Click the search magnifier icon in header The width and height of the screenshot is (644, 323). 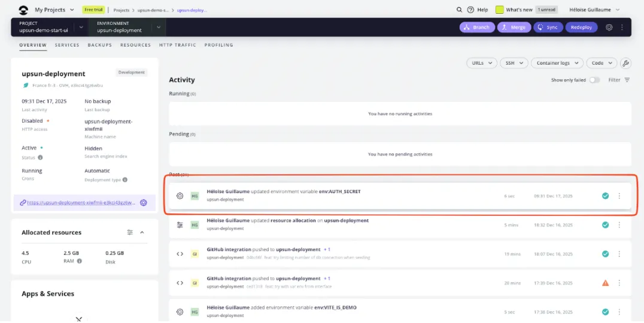point(459,10)
